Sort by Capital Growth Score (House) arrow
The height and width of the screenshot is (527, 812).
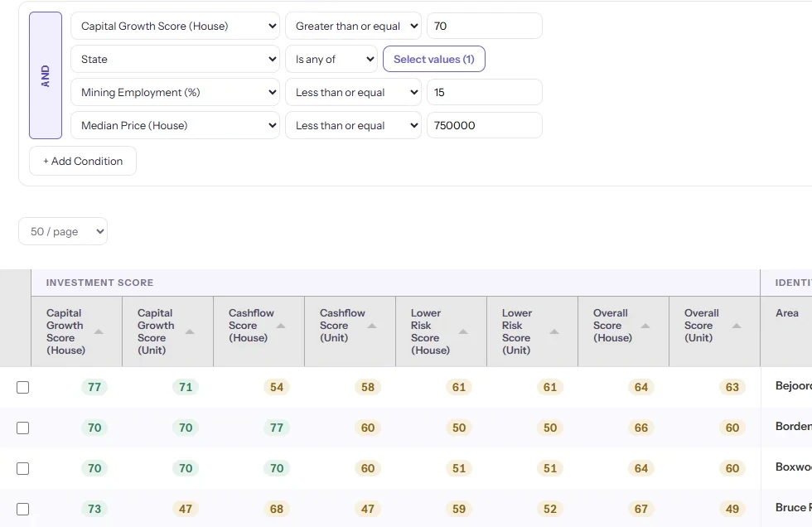pos(99,331)
